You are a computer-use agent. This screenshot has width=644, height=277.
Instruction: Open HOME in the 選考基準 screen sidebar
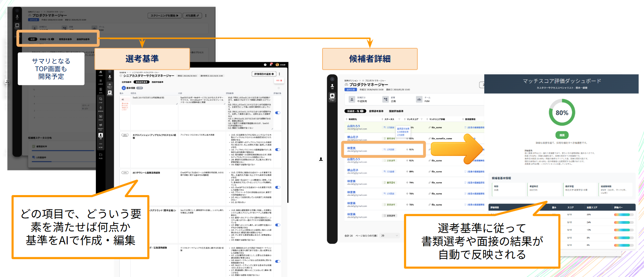pos(101,73)
